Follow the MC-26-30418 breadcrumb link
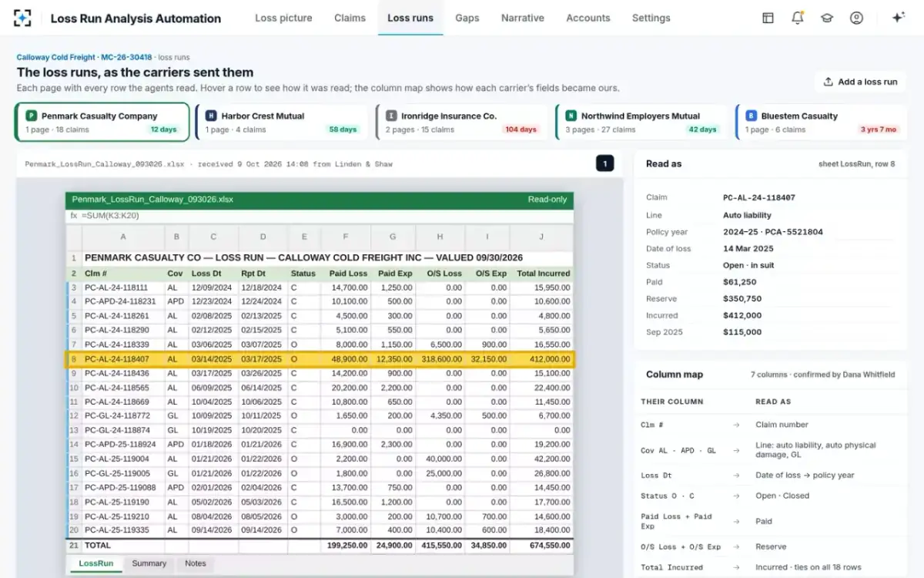The height and width of the screenshot is (578, 924). point(126,57)
